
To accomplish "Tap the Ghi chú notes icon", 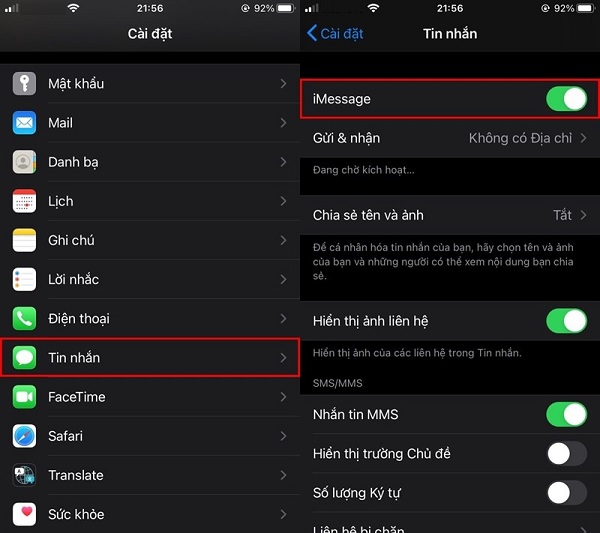I will [24, 240].
